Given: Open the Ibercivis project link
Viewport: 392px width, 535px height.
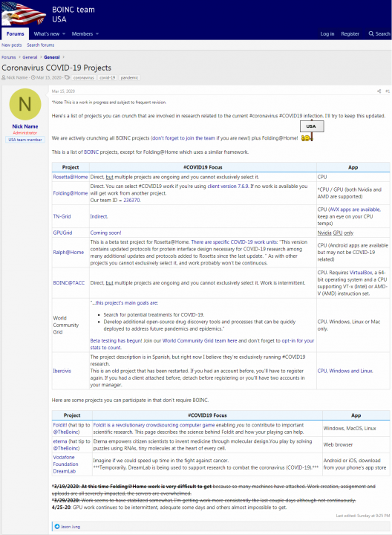Looking at the screenshot, I should point(62,371).
